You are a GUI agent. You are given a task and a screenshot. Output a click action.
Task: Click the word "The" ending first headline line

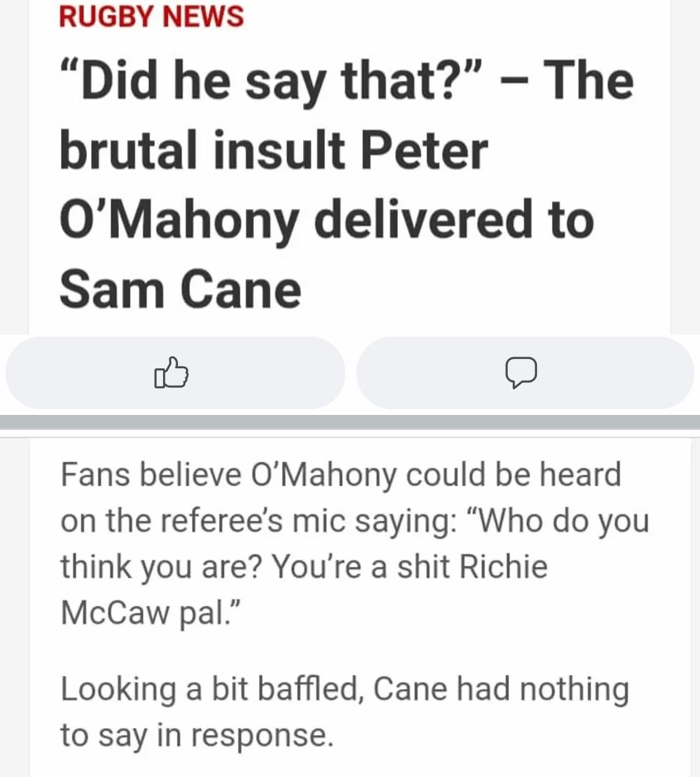tap(589, 81)
